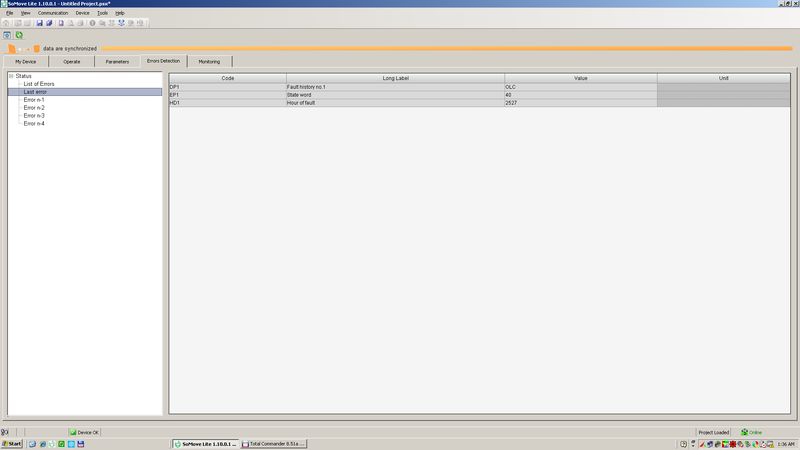Click the blue floppy Save icon in toolbar
This screenshot has width=800, height=450.
(38, 22)
